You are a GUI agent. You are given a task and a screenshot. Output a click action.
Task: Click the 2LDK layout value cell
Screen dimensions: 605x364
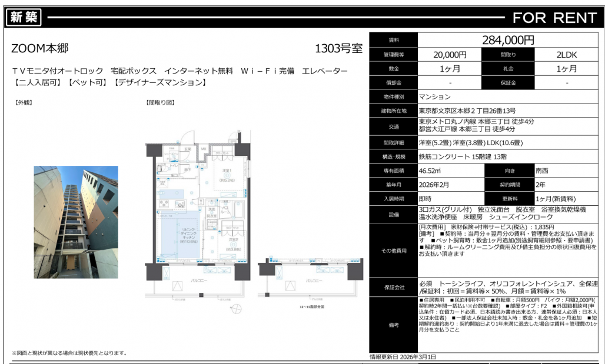pyautogui.click(x=567, y=55)
